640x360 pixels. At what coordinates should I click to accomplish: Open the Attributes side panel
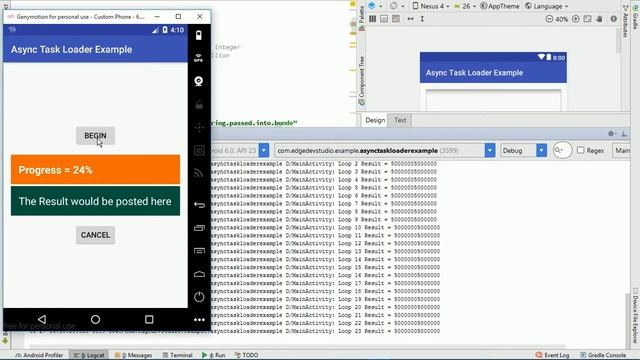pyautogui.click(x=625, y=21)
